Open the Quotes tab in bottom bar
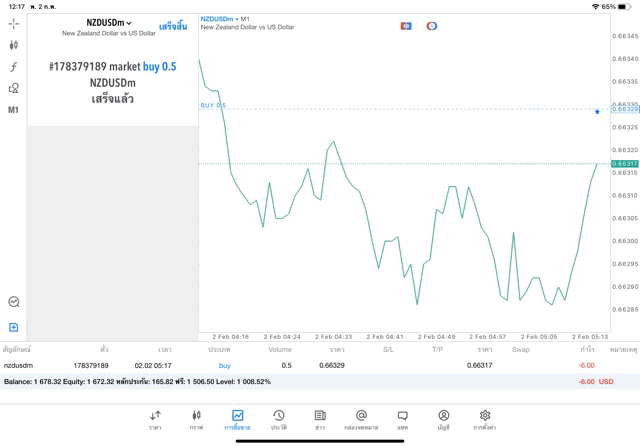 coord(155,419)
